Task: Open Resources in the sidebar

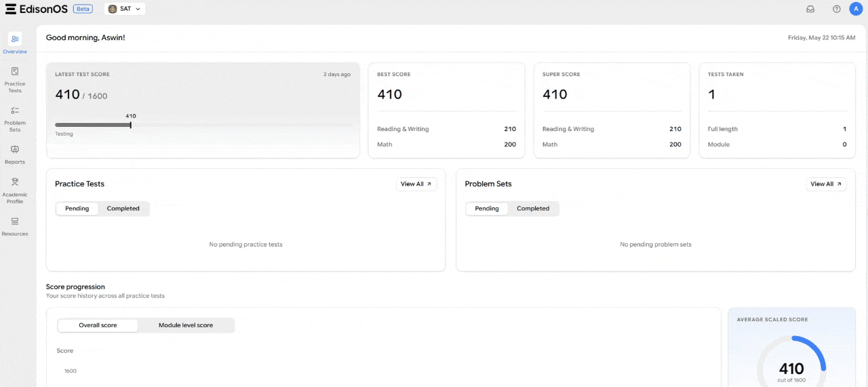Action: pos(15,227)
